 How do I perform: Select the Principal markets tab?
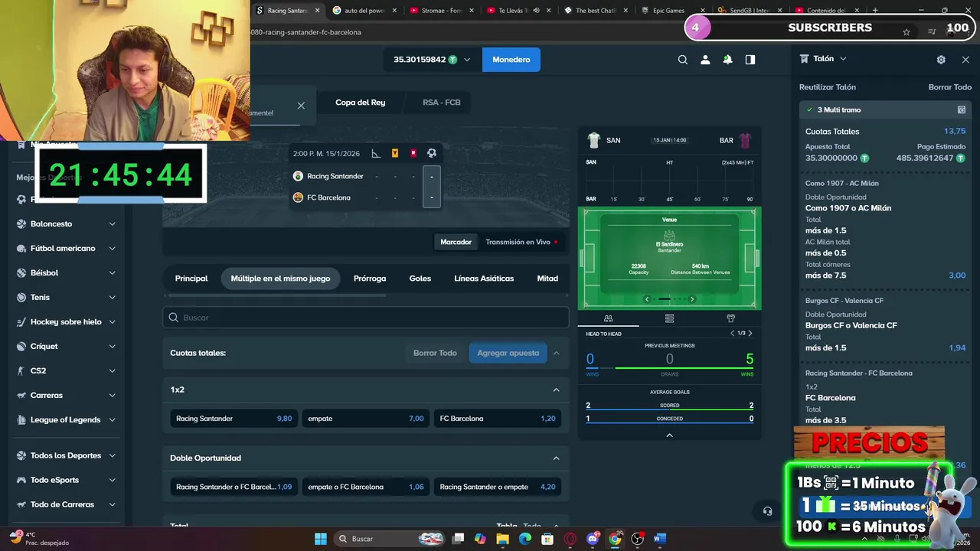[191, 279]
